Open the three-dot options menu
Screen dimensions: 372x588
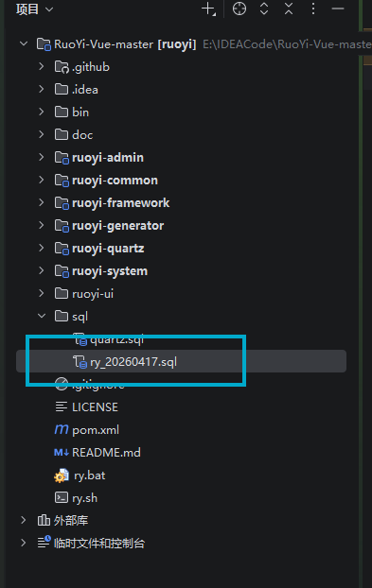(313, 9)
